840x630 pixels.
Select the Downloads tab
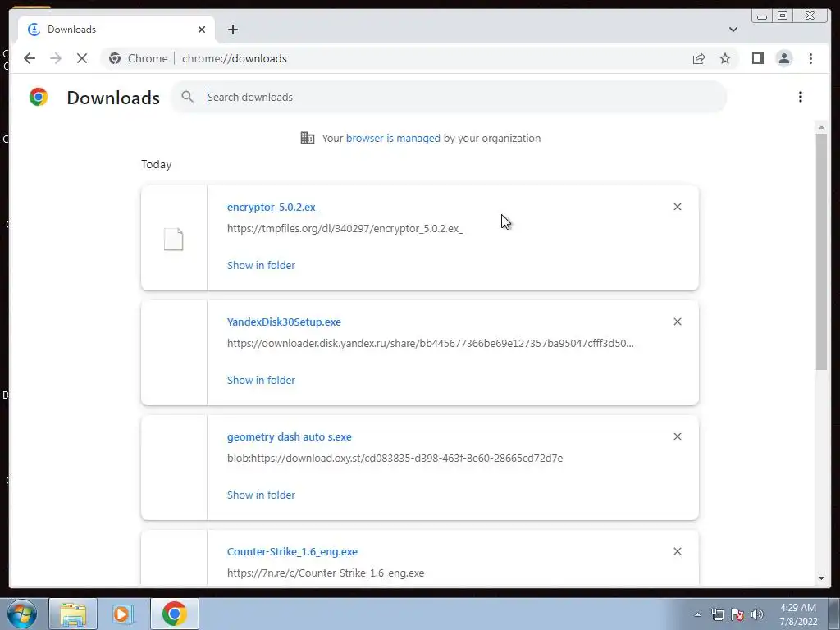(x=116, y=30)
